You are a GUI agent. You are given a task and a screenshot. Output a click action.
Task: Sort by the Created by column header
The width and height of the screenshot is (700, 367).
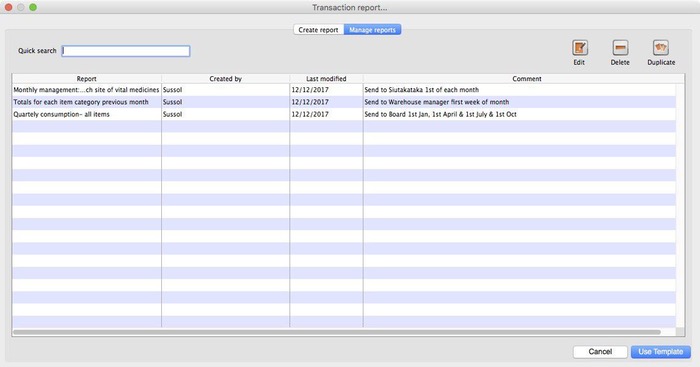coord(225,79)
